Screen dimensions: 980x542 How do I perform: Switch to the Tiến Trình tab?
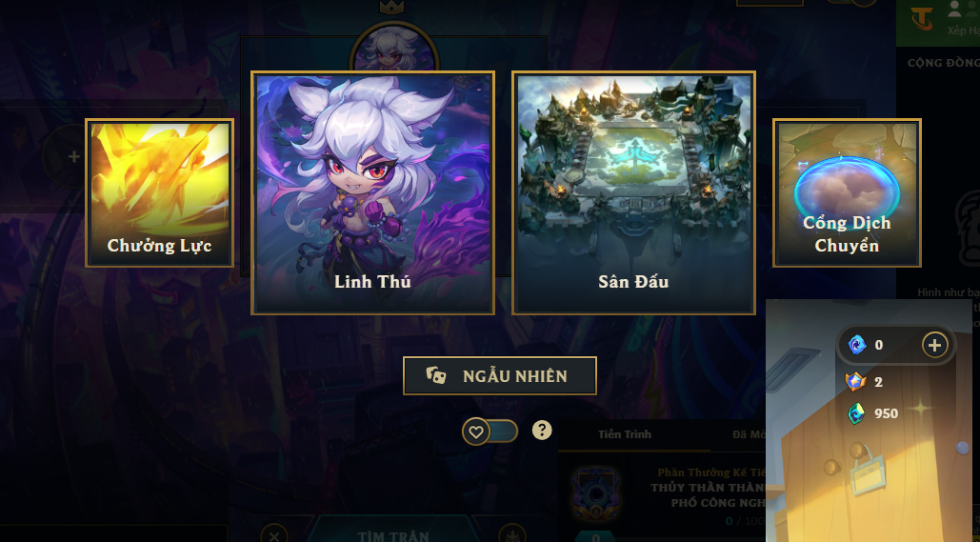click(625, 433)
